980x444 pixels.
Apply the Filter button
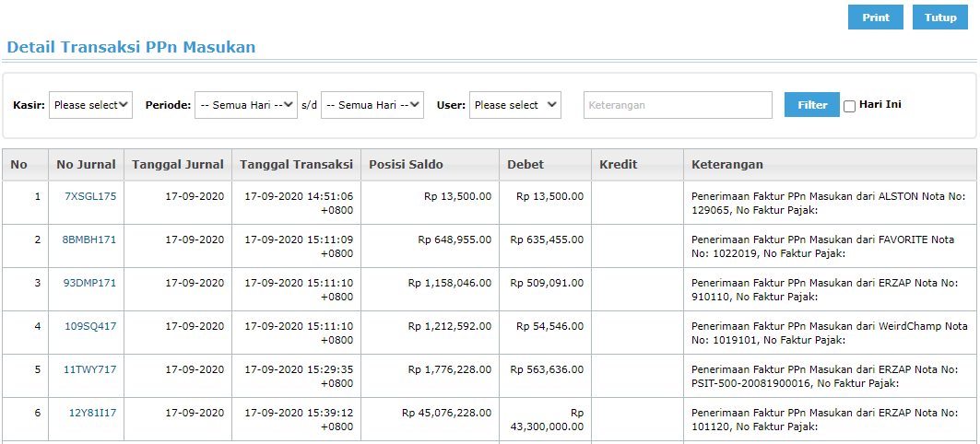point(812,105)
